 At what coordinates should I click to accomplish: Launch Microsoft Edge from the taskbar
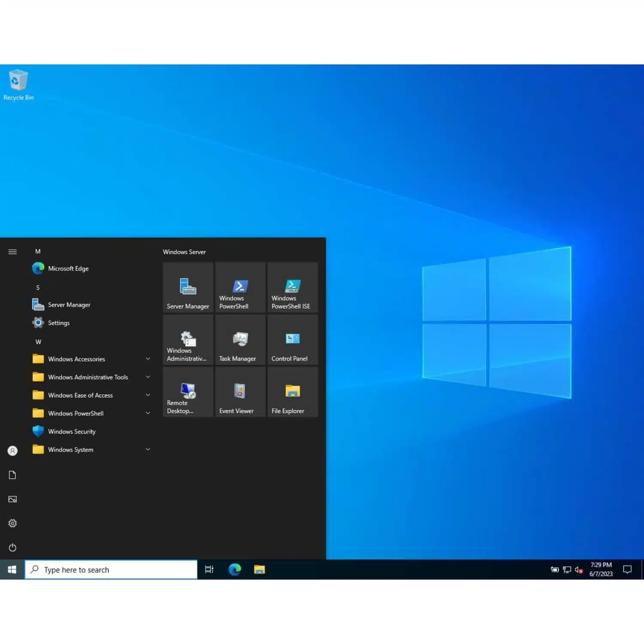tap(235, 570)
